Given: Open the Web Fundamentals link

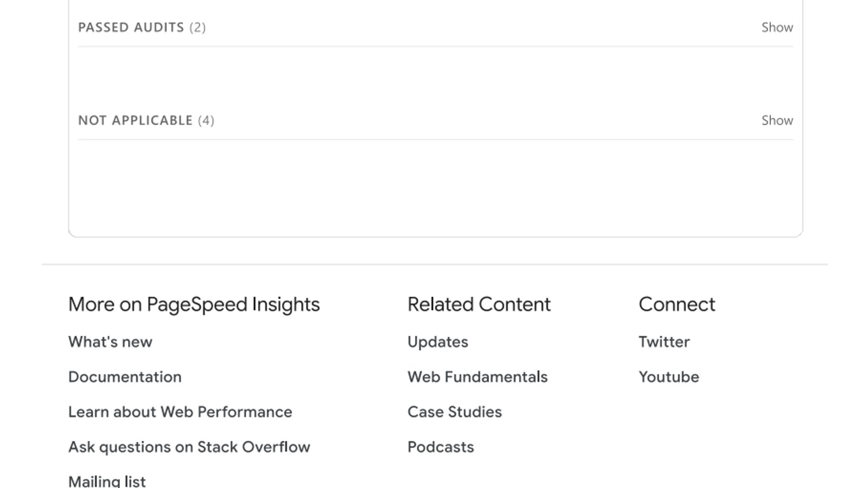Looking at the screenshot, I should 477,377.
